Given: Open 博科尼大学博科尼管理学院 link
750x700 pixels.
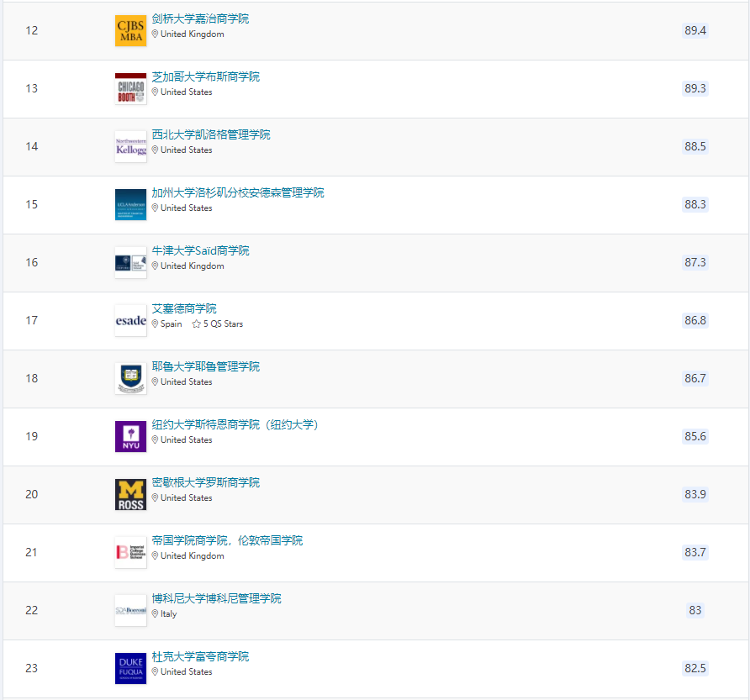Looking at the screenshot, I should [x=216, y=598].
